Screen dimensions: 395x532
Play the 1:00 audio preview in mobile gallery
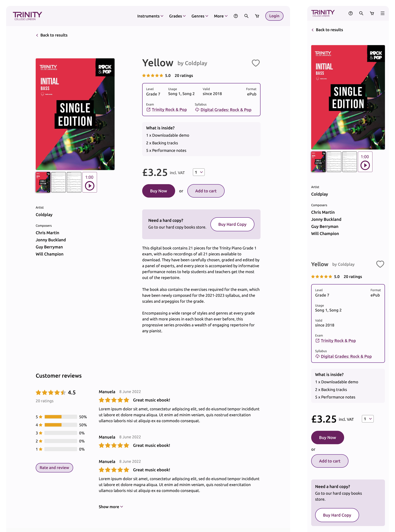pyautogui.click(x=365, y=162)
